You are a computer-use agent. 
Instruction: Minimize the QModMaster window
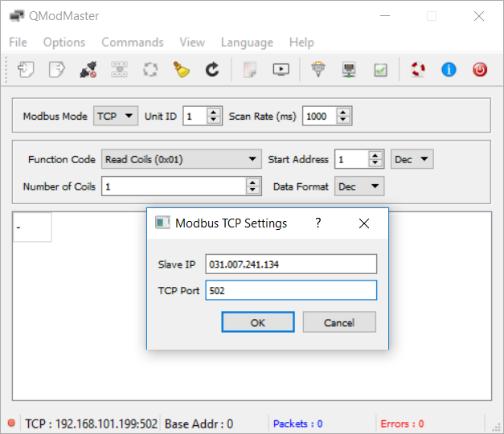point(385,15)
